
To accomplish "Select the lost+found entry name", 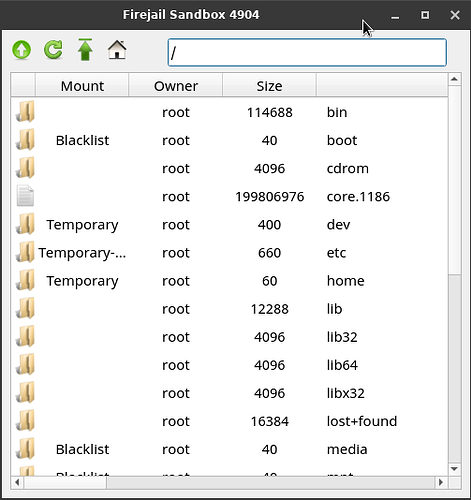I will [362, 421].
